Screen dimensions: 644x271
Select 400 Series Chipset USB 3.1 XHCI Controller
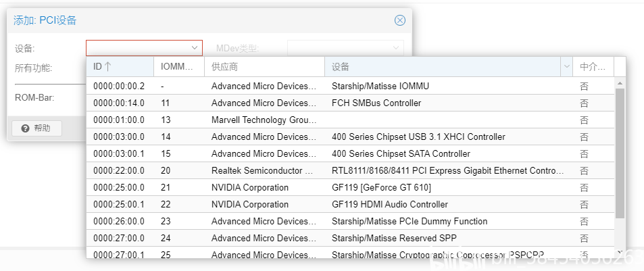pyautogui.click(x=418, y=137)
